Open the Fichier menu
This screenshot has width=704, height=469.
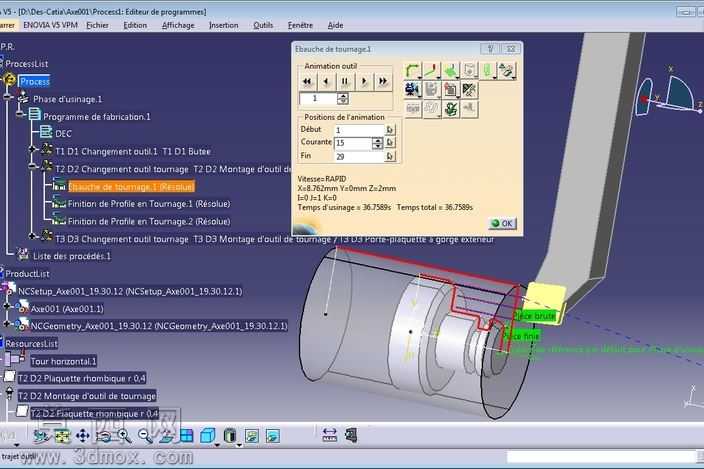[97, 25]
